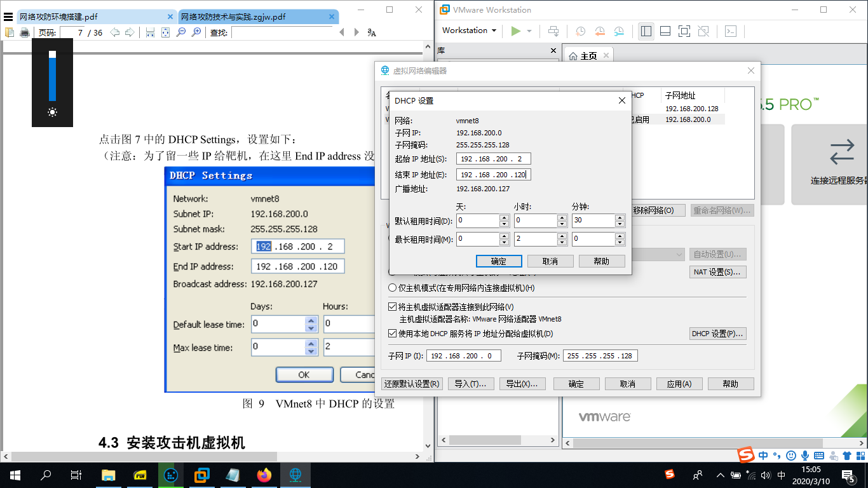Click 取消 in the DHCP 设置 dialog

550,261
